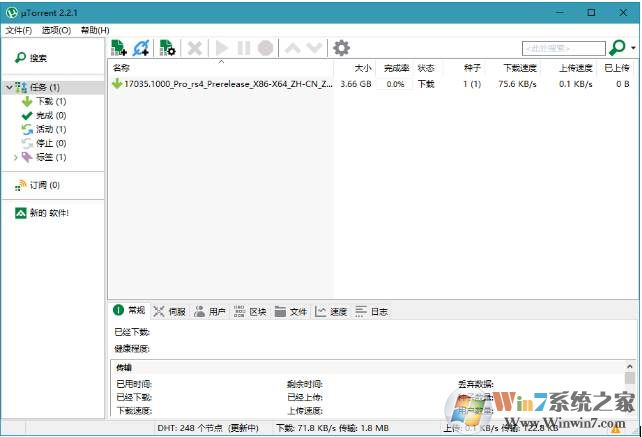Click the DHT: 248 个节点 status entry
Image resolution: width=642 pixels, height=437 pixels.
click(208, 428)
